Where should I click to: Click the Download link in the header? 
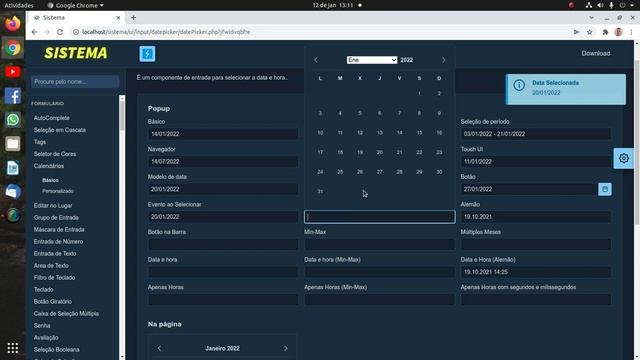click(596, 53)
